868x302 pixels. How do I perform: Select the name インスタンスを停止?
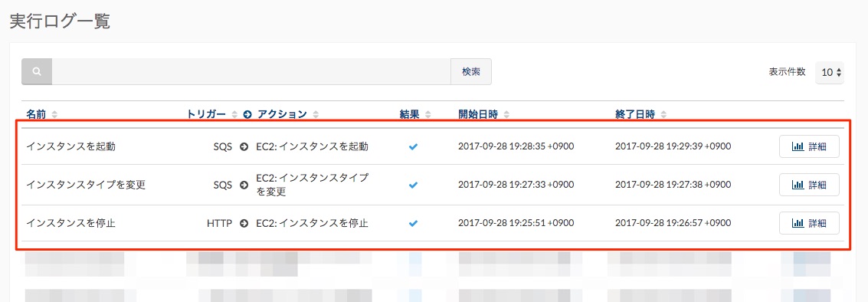71,223
